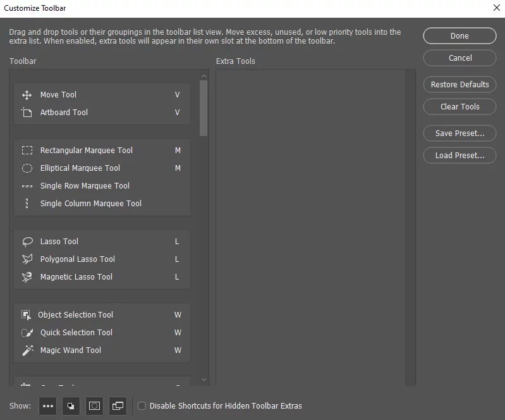Screen dimensions: 505x420
Task: Choose the Magnetic Lasso Tool icon
Action: click(x=27, y=277)
